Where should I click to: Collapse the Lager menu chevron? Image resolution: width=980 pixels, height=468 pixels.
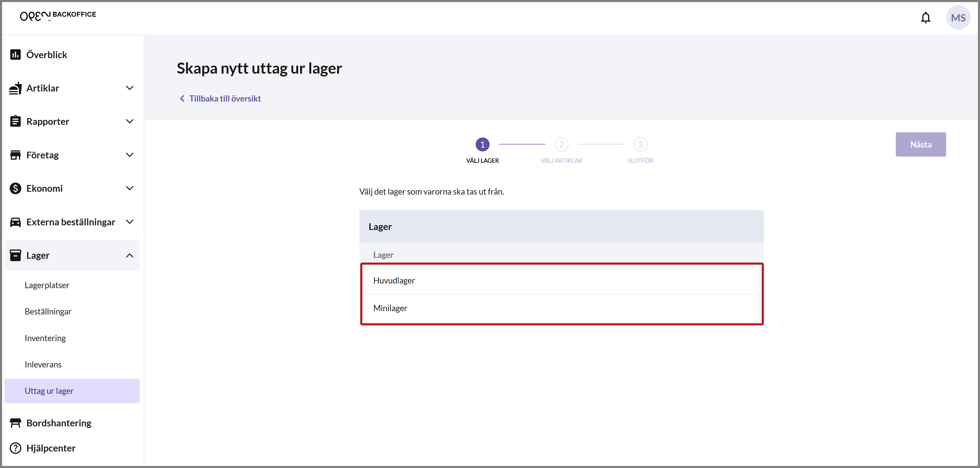coord(129,255)
